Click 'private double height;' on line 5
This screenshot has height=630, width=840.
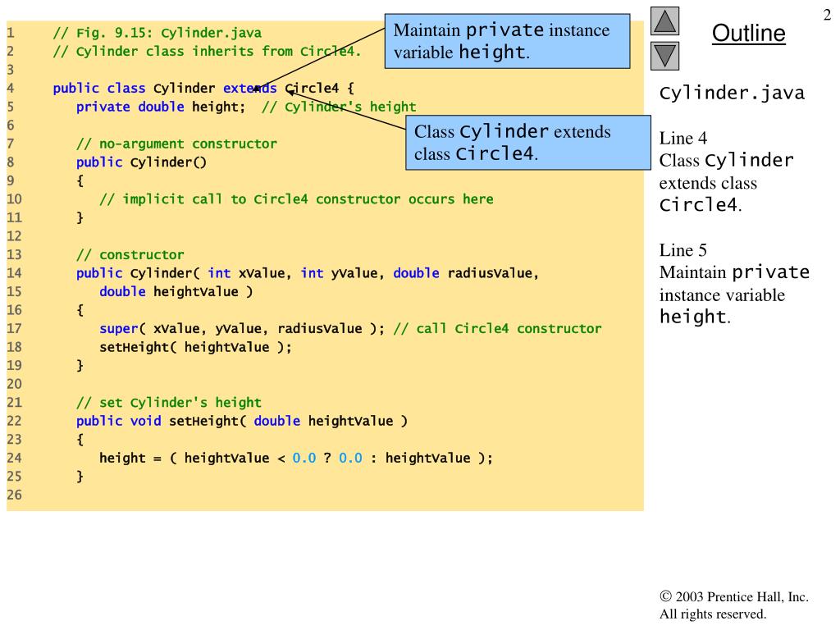coord(160,107)
